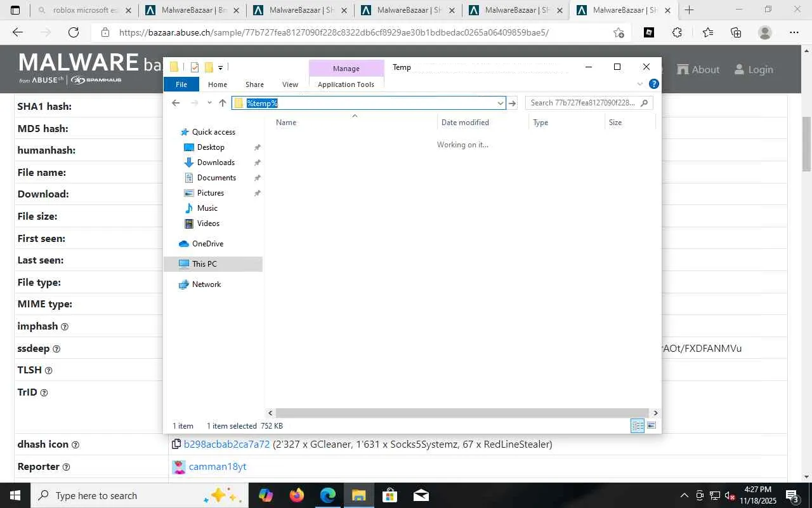
Task: Open Firefox from the taskbar
Action: pyautogui.click(x=296, y=495)
